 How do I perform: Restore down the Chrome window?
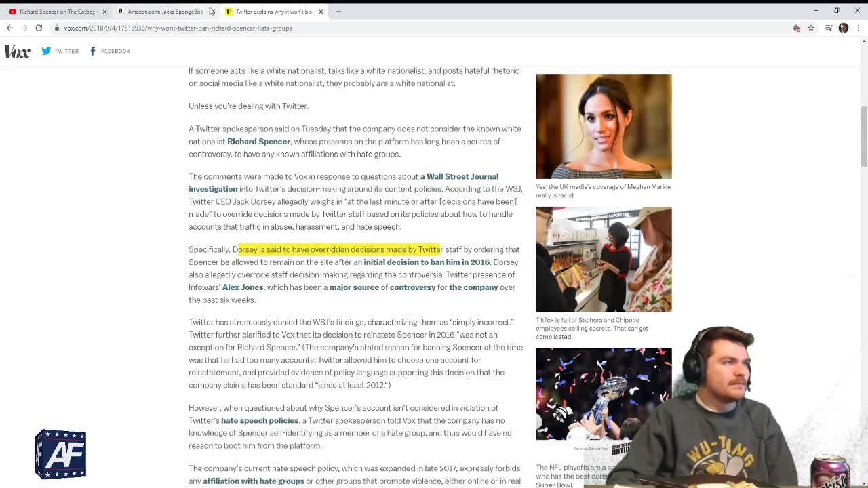pos(836,10)
